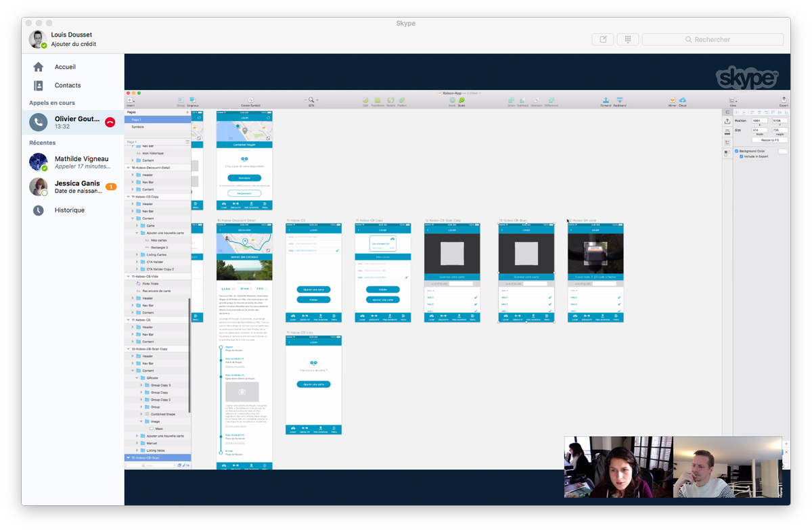Viewport: 812px width, 531px height.
Task: Open the Background Color swatch
Action: tap(783, 152)
